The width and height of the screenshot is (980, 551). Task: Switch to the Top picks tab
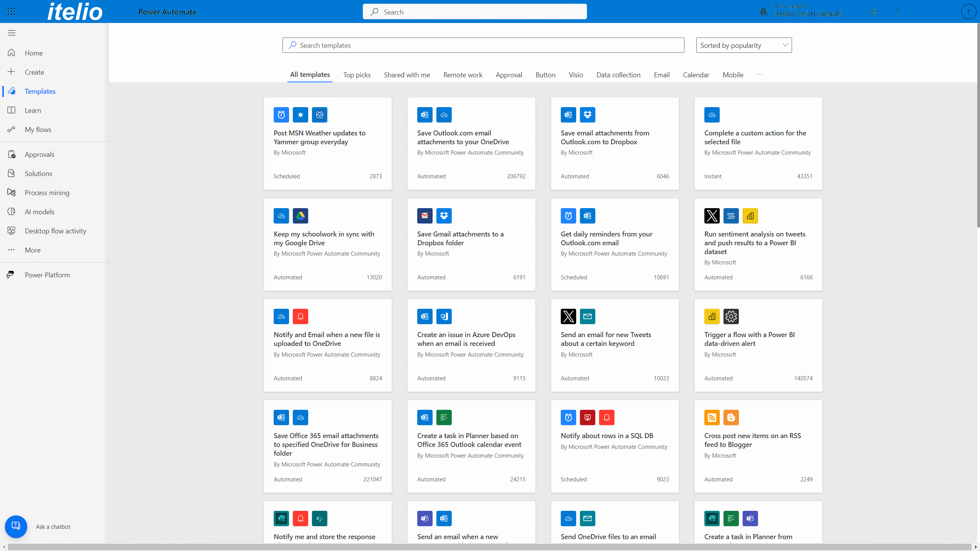(357, 75)
